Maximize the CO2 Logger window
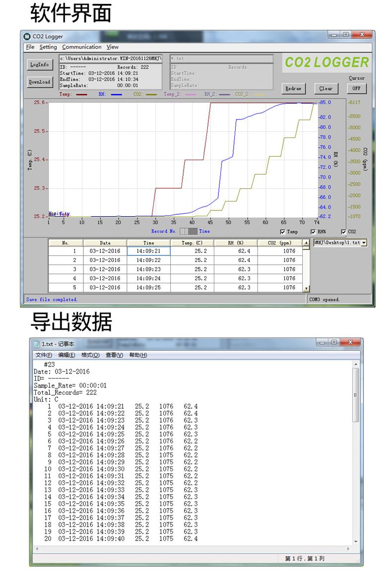The image size is (392, 570). pyautogui.click(x=346, y=35)
